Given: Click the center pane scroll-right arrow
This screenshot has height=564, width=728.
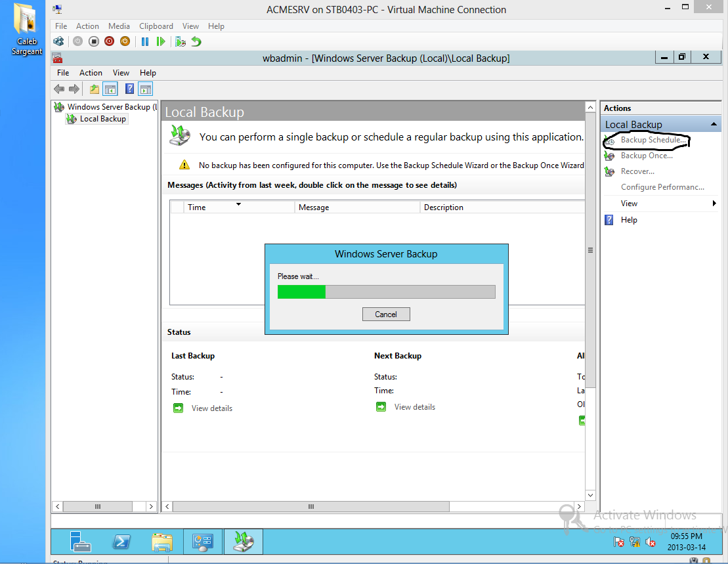Looking at the screenshot, I should 579,506.
